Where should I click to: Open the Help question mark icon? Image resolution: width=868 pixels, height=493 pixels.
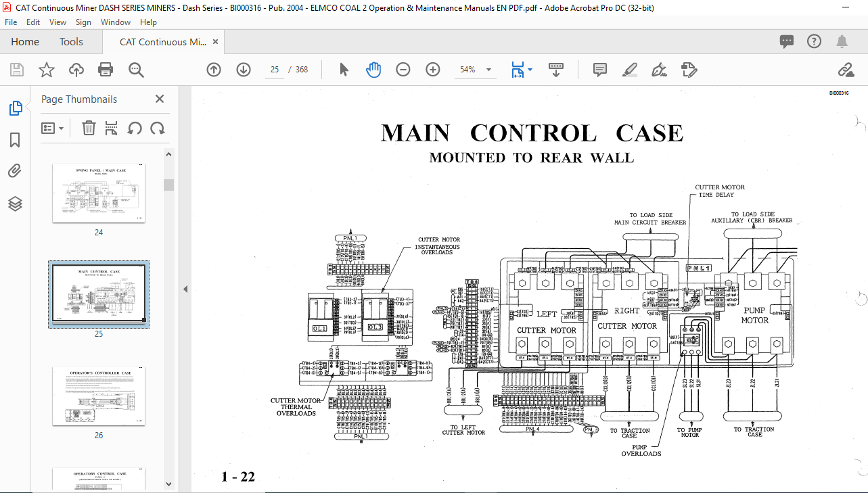pos(814,42)
